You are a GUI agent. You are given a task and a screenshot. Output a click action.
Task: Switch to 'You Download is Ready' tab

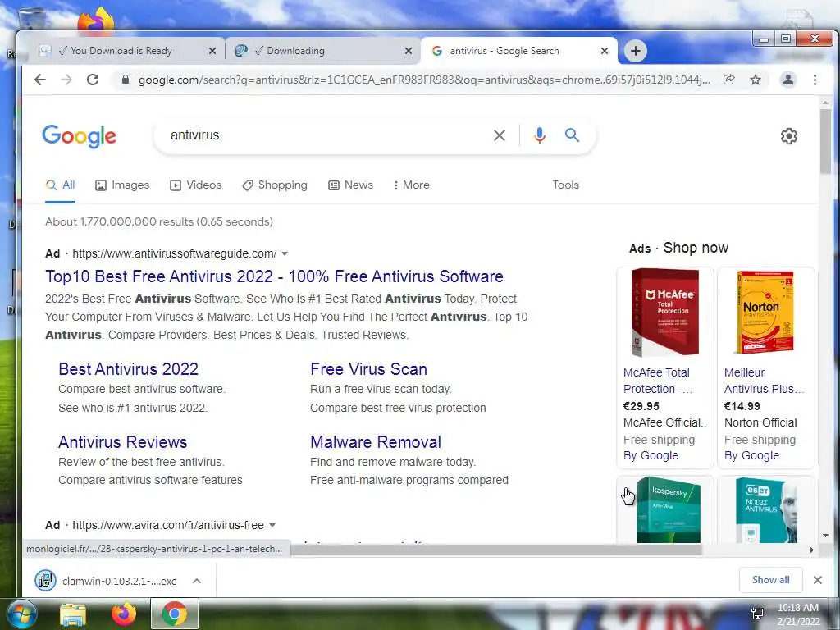pos(121,51)
